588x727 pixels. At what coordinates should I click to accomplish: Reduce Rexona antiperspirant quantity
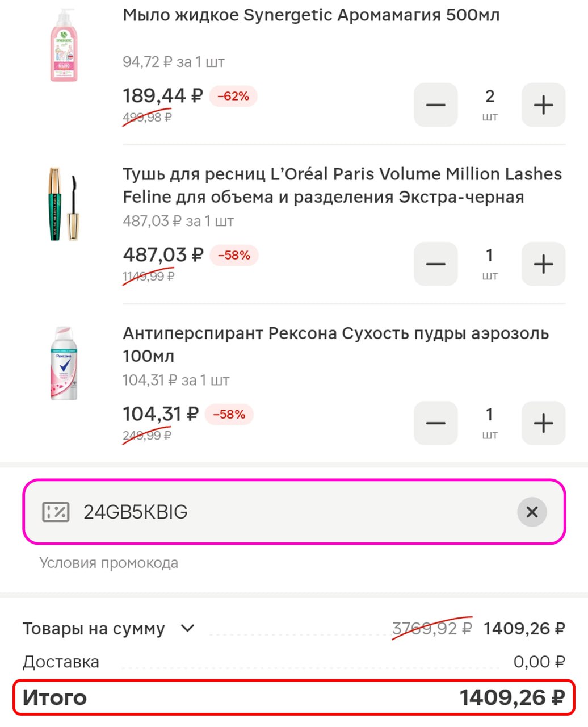[x=435, y=423]
